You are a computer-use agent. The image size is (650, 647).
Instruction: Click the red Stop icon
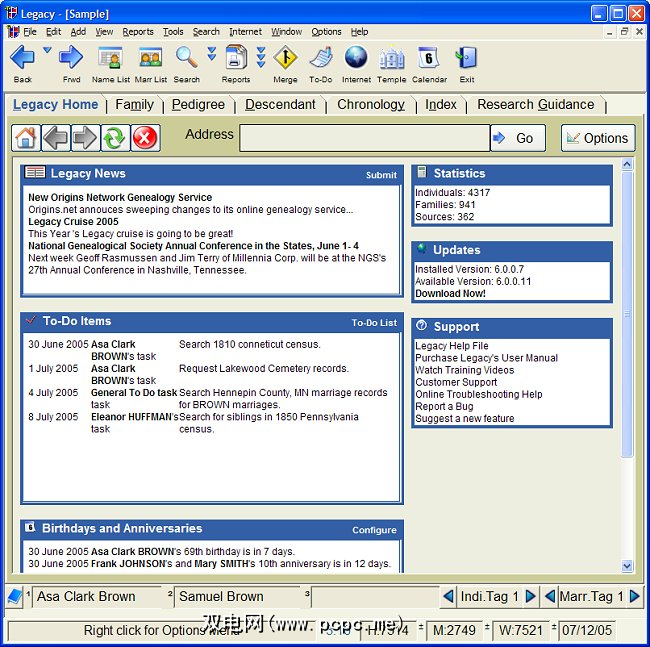[x=145, y=138]
